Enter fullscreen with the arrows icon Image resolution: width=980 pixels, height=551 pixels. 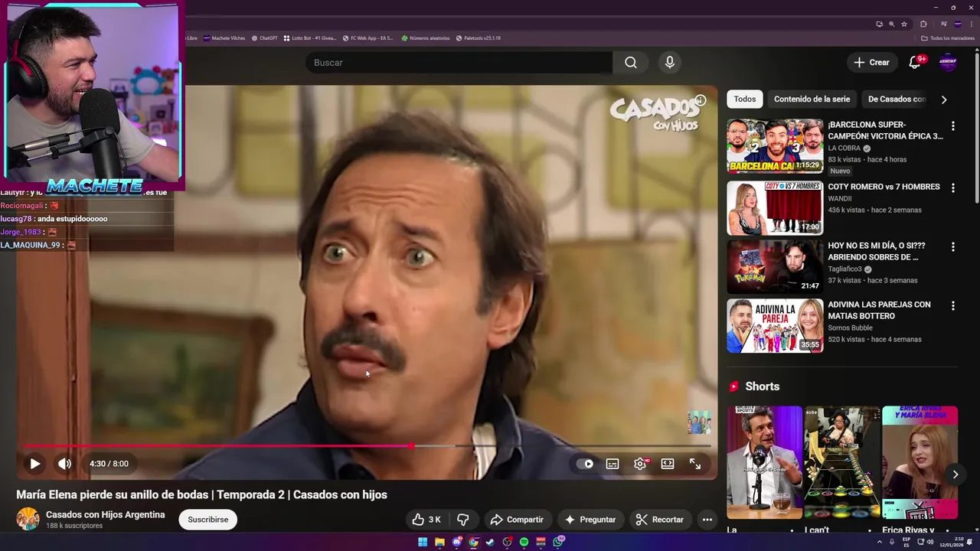coord(695,464)
